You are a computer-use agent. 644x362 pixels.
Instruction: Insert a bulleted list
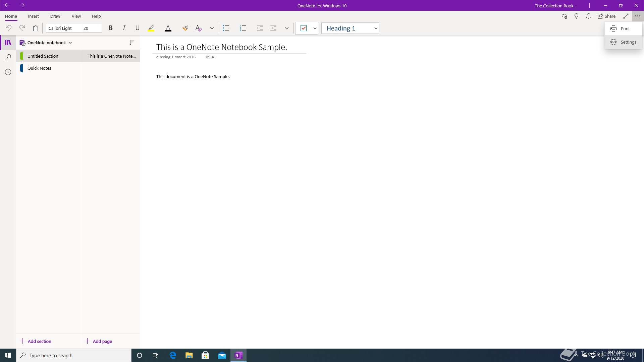click(x=226, y=28)
